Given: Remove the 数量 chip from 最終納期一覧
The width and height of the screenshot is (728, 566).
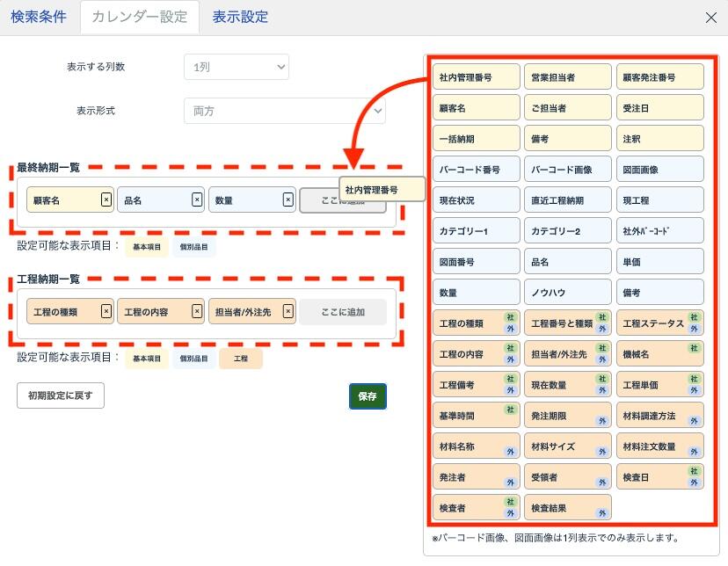Looking at the screenshot, I should tap(288, 200).
